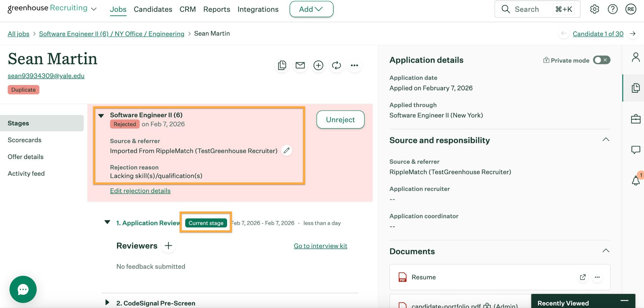Image resolution: width=644 pixels, height=308 pixels.
Task: Open the Reports tab
Action: pyautogui.click(x=217, y=9)
